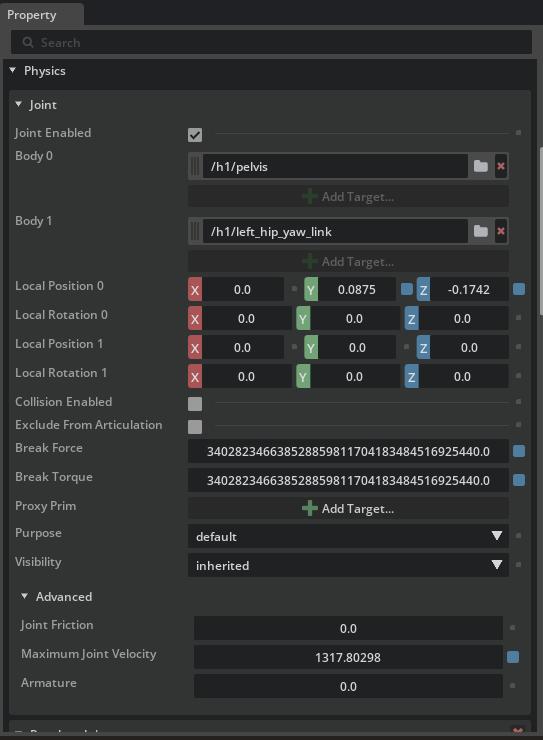Click the search magnifier icon
The height and width of the screenshot is (740, 543).
(28, 42)
